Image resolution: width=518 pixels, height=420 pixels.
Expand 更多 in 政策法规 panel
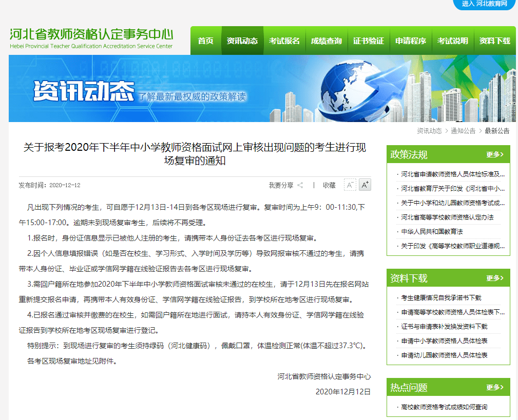(494, 154)
